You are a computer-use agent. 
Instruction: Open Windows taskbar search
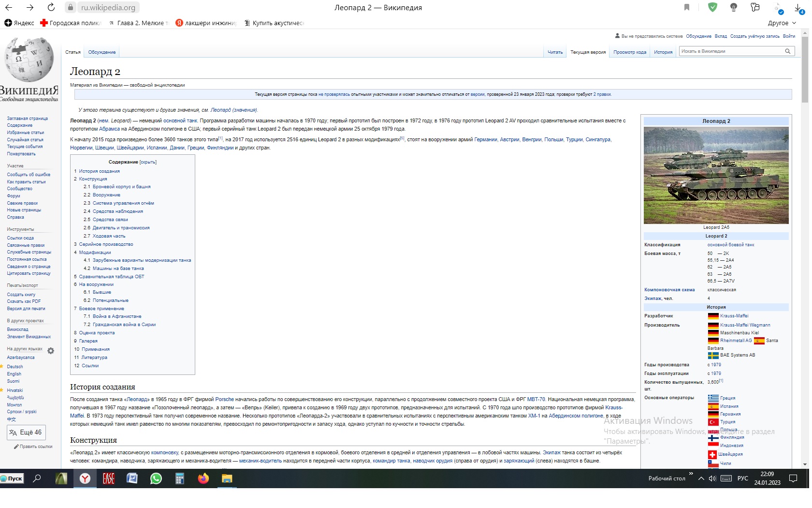[x=37, y=478]
